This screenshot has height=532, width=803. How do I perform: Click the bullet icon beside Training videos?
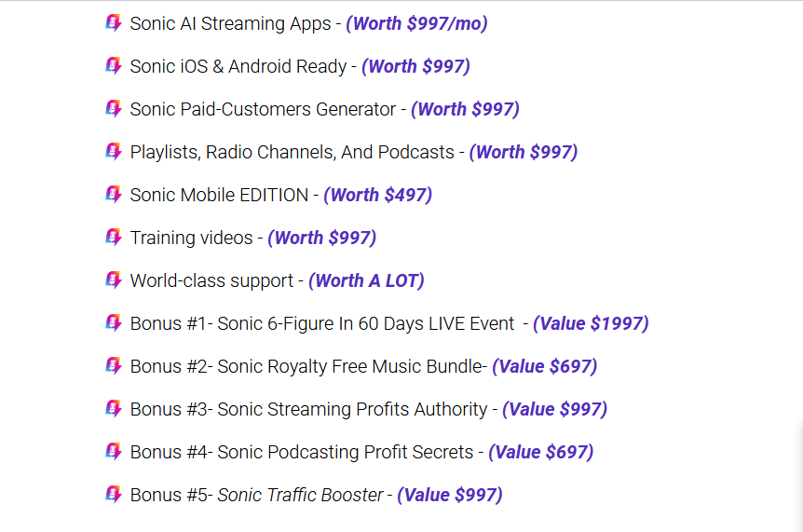114,238
